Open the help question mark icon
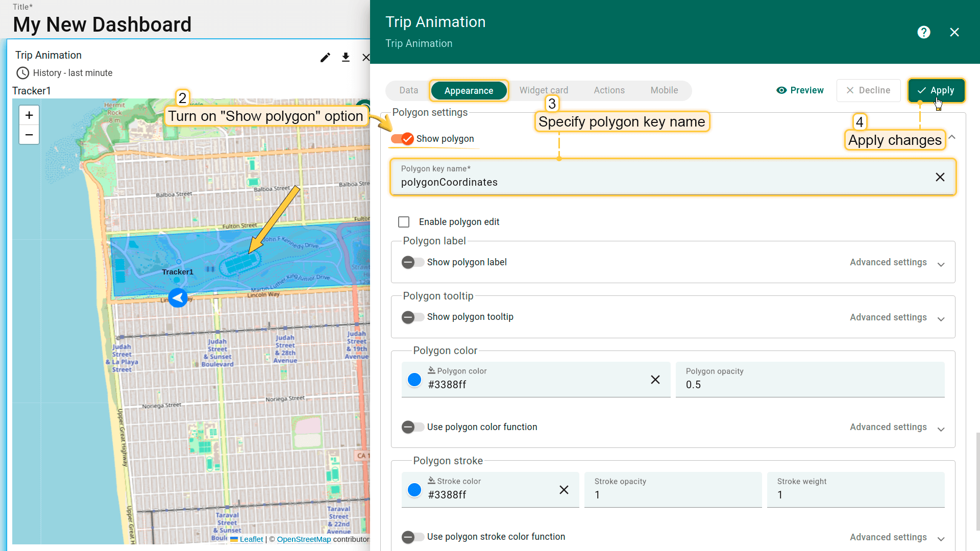This screenshot has width=980, height=551. click(x=923, y=32)
